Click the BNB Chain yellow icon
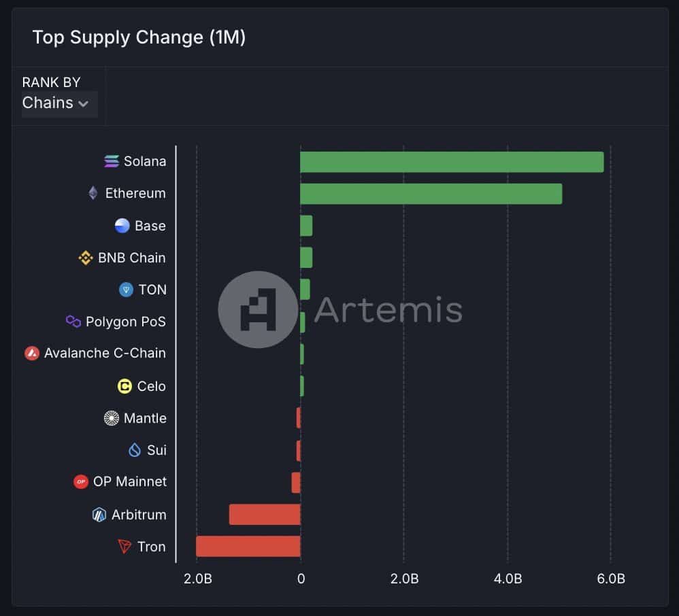The image size is (679, 616). point(86,258)
